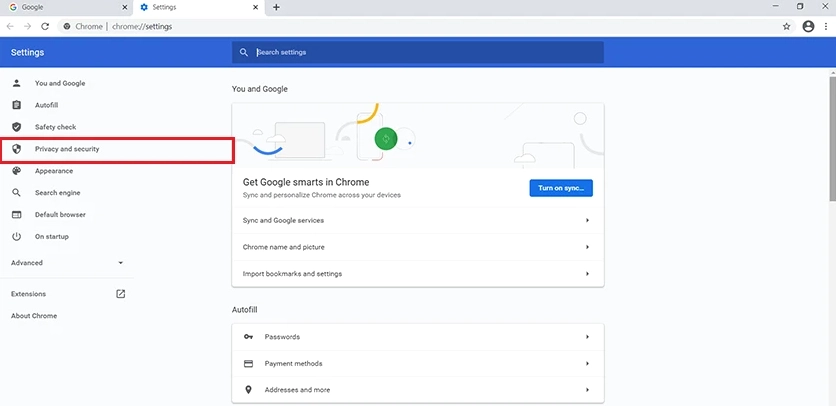
Task: Expand Import bookmarks and settings arrow
Action: click(x=587, y=274)
